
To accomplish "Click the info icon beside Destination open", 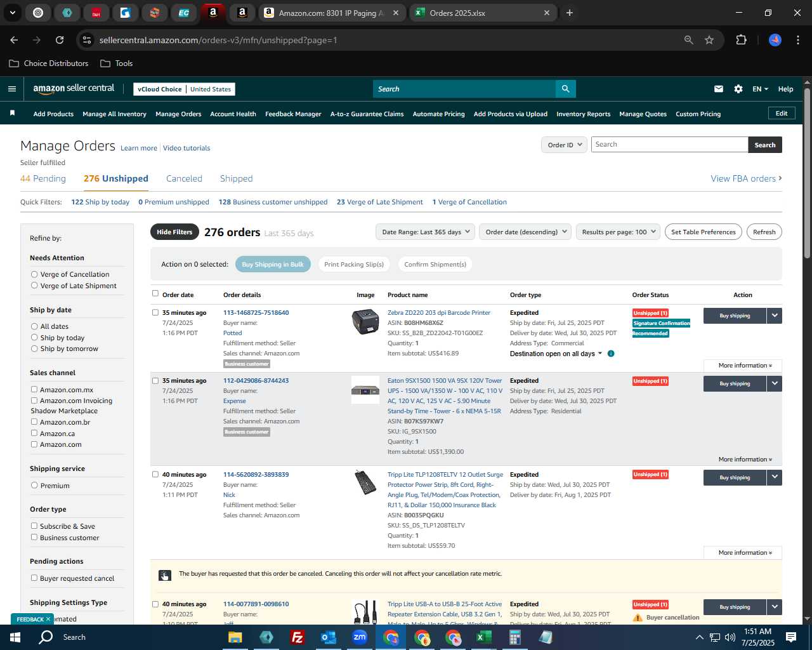I will point(611,354).
